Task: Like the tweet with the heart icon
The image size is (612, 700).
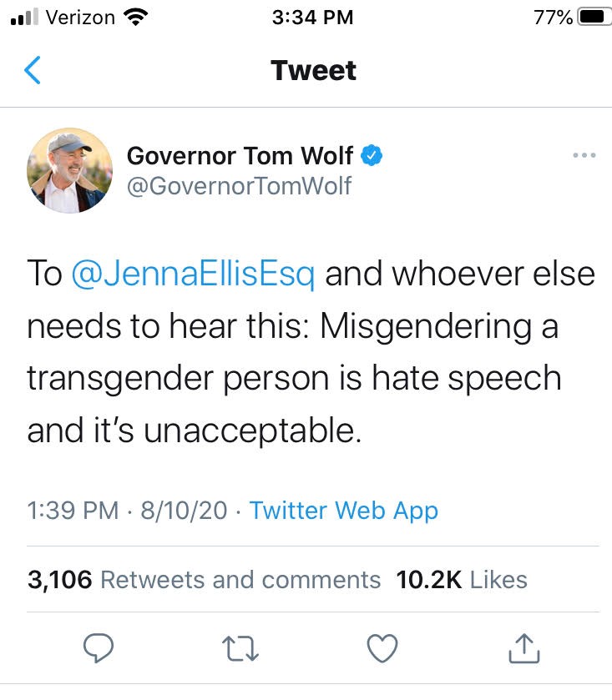Action: [383, 647]
